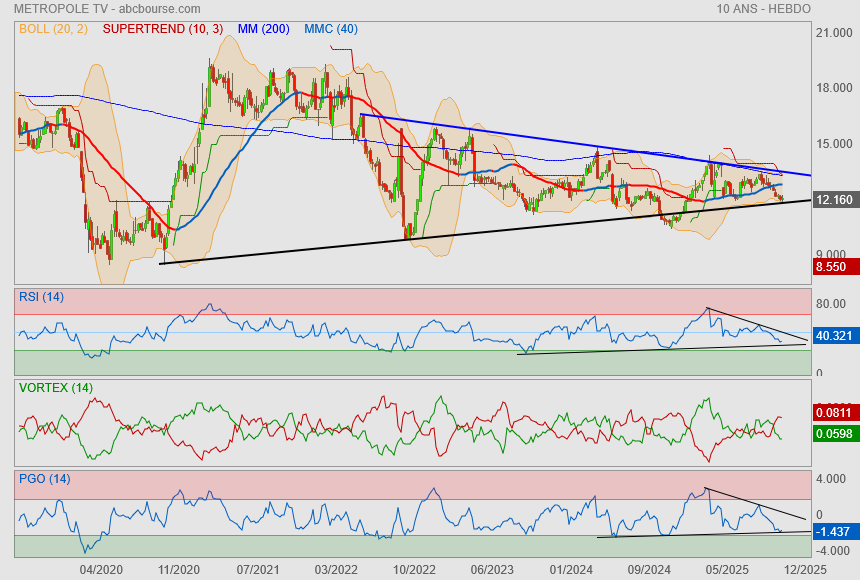Select the 12/2025 date on time axis
This screenshot has width=860, height=580.
(805, 569)
